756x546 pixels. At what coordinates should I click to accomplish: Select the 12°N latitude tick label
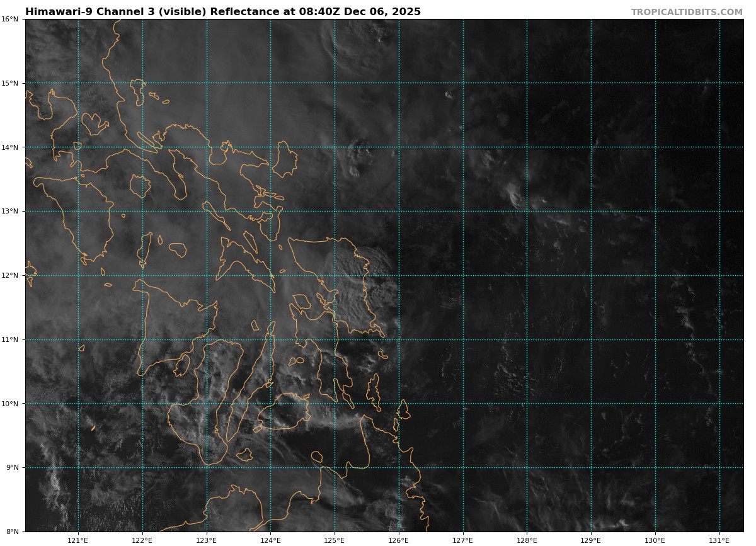tap(9, 275)
